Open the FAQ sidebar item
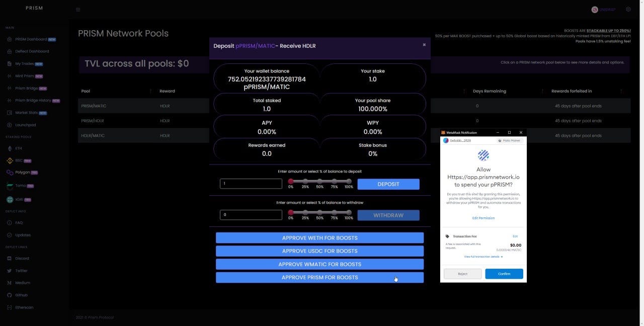This screenshot has height=326, width=644. point(19,223)
